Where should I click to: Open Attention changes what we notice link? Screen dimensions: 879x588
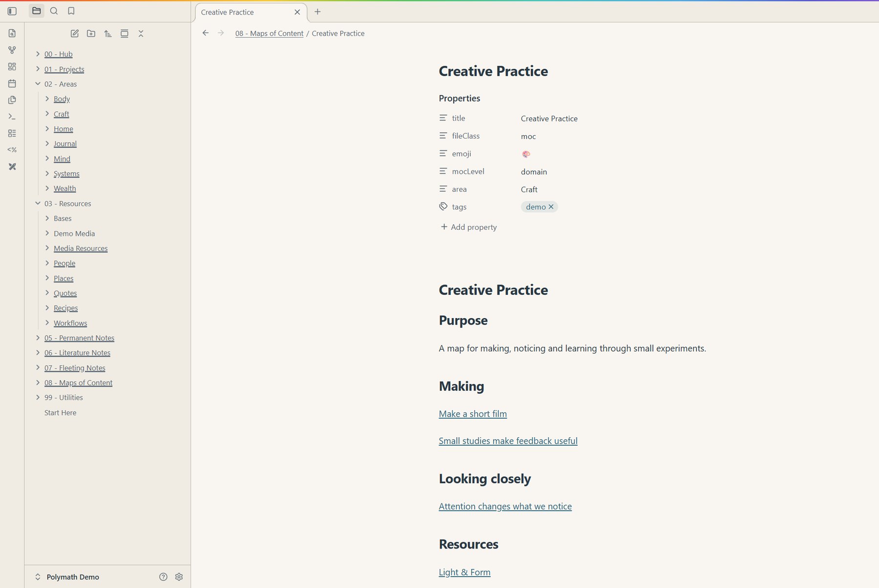pos(505,507)
